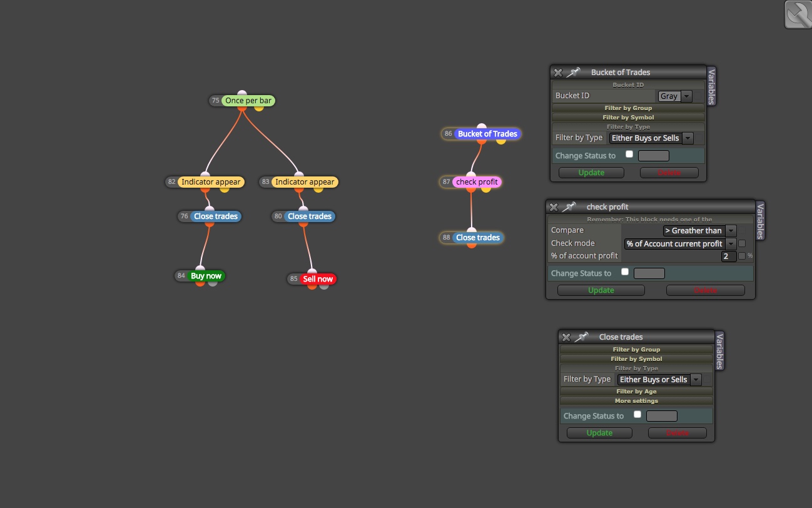This screenshot has width=812, height=508.
Task: Click yellow output dot of Bucket of Trades block
Action: tap(501, 141)
